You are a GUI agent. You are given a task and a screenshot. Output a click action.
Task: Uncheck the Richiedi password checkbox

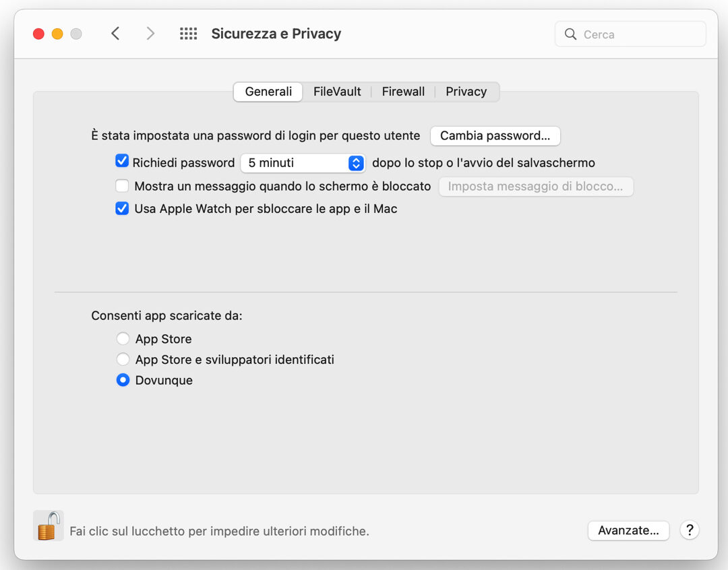pos(122,161)
